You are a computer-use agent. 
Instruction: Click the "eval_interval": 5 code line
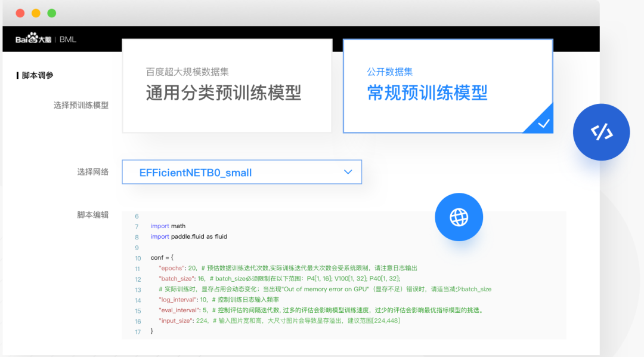pyautogui.click(x=321, y=310)
